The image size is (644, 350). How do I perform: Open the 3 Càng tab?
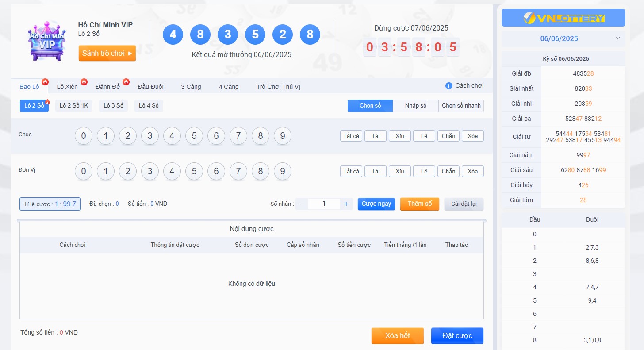click(x=191, y=87)
